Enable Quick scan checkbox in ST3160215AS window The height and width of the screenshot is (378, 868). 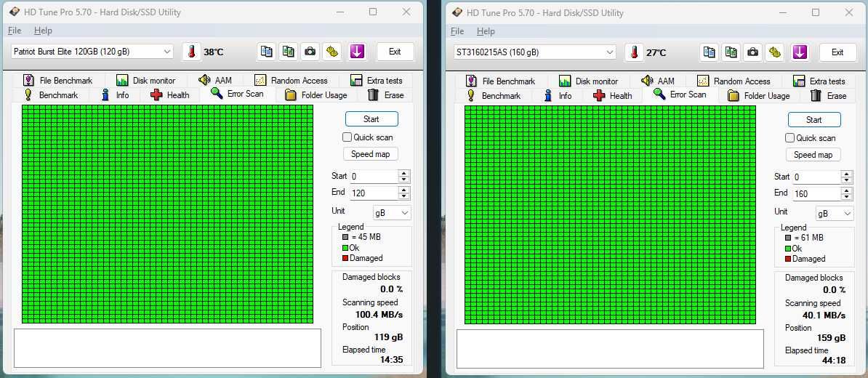tap(790, 137)
